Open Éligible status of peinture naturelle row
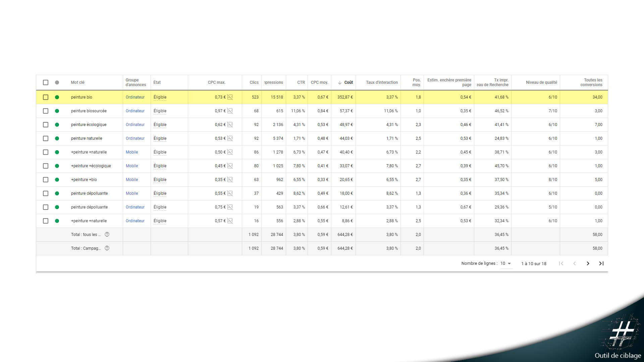Image resolution: width=644 pixels, height=362 pixels. click(160, 138)
